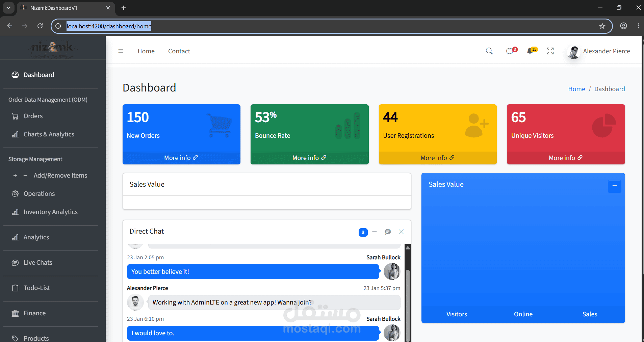Open Live Chats in sidebar
This screenshot has width=644, height=342.
click(51, 262)
